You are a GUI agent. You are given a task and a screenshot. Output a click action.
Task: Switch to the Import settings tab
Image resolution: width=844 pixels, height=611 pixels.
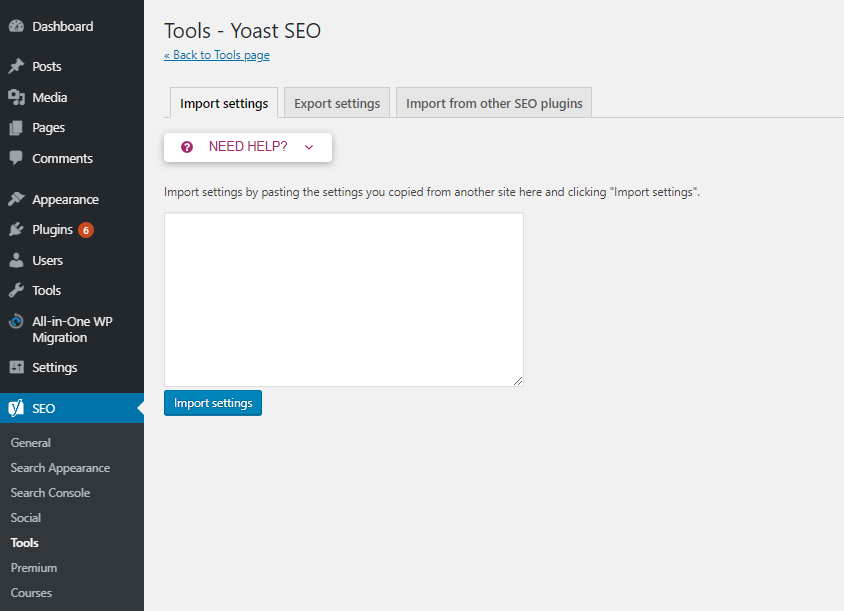pyautogui.click(x=224, y=103)
